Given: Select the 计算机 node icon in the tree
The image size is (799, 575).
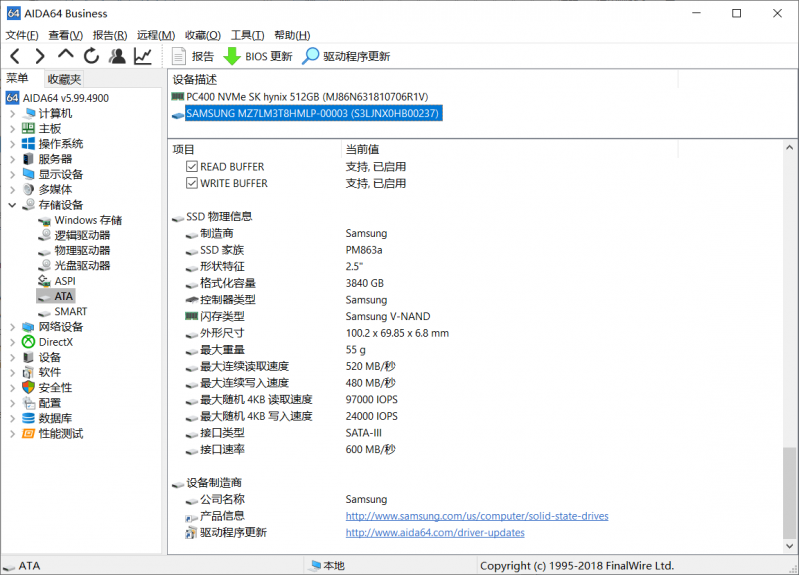Looking at the screenshot, I should (x=29, y=113).
